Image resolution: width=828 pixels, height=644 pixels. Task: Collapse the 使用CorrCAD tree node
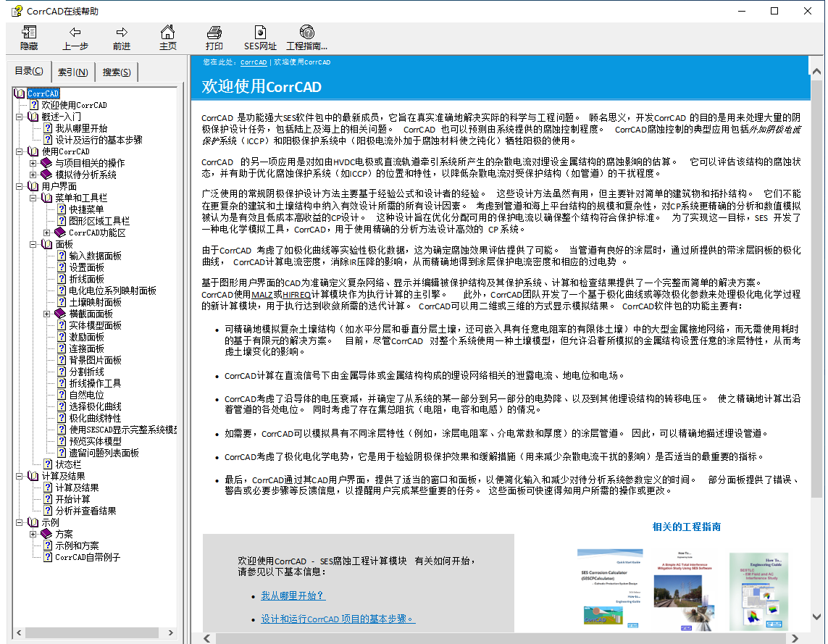click(x=19, y=151)
